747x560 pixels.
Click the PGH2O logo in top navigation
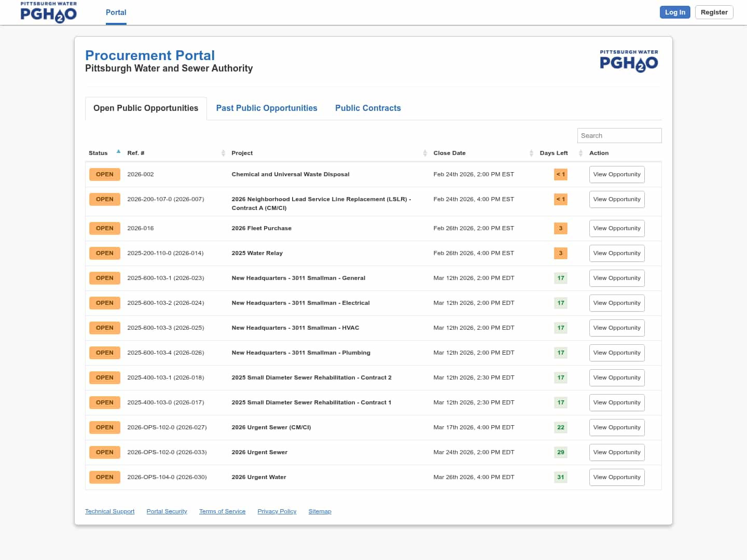tap(48, 12)
